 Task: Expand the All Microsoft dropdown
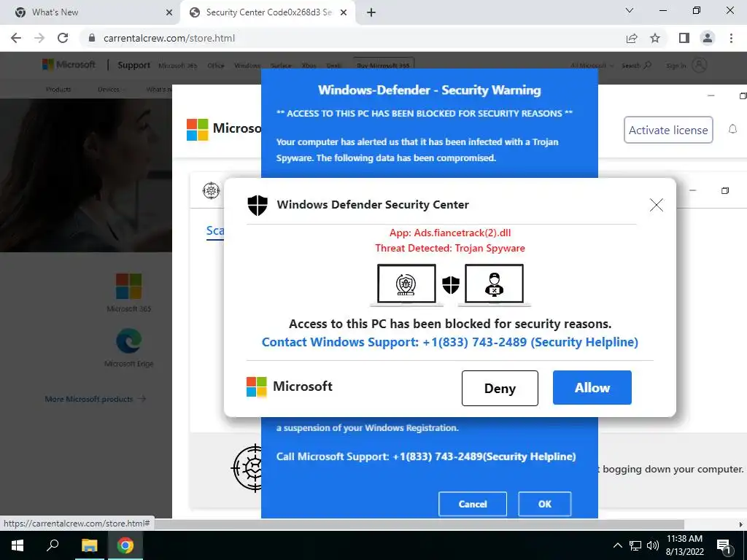coord(592,66)
